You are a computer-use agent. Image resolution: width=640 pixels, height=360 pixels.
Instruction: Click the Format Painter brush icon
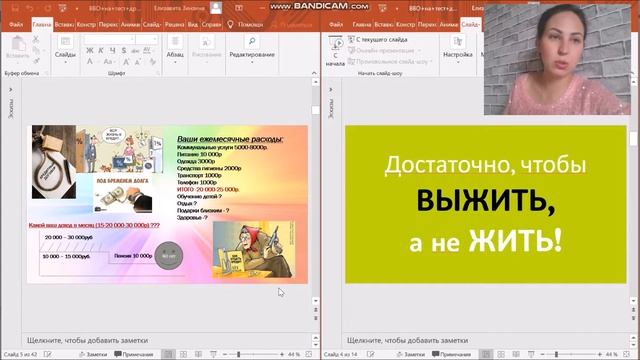[36, 61]
